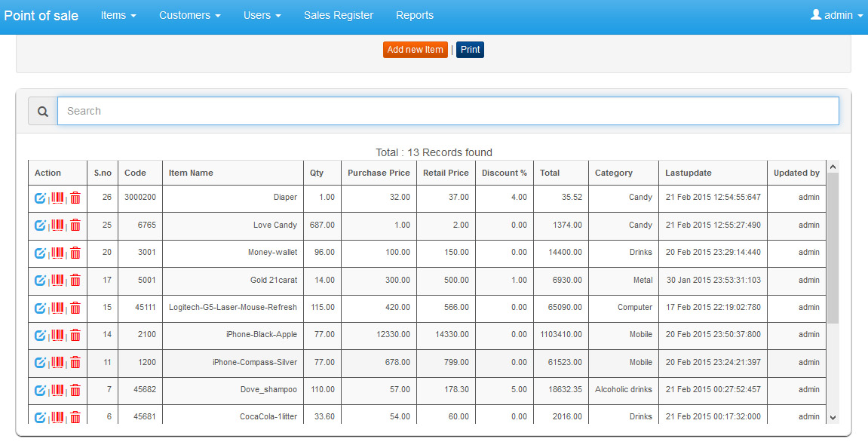Click the Discount % column header
This screenshot has height=448, width=868.
pyautogui.click(x=505, y=173)
